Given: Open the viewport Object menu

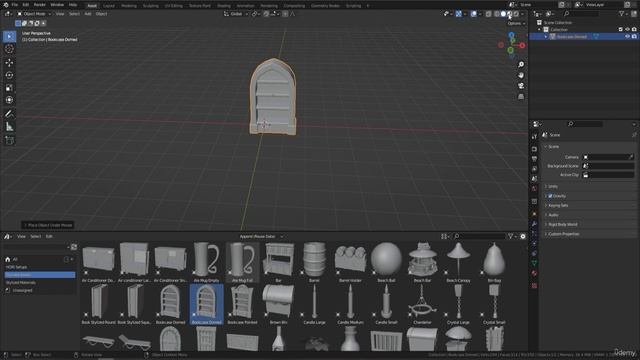Looking at the screenshot, I should (101, 14).
